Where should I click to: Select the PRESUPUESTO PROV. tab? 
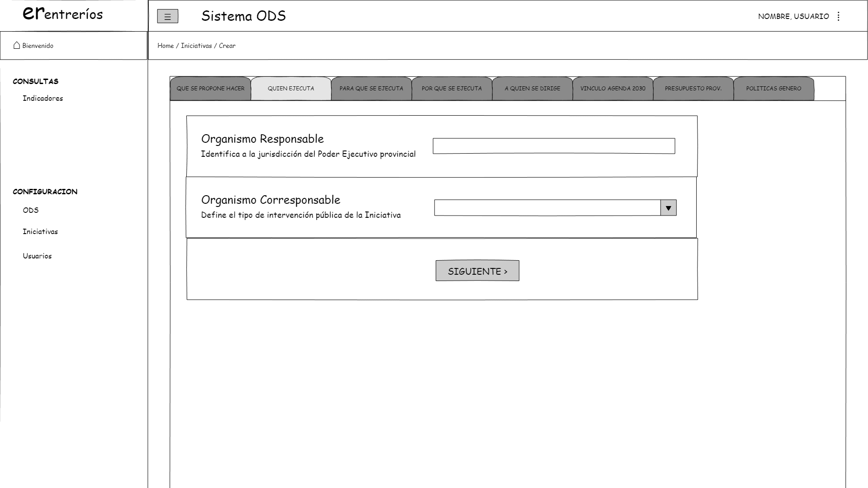click(693, 89)
